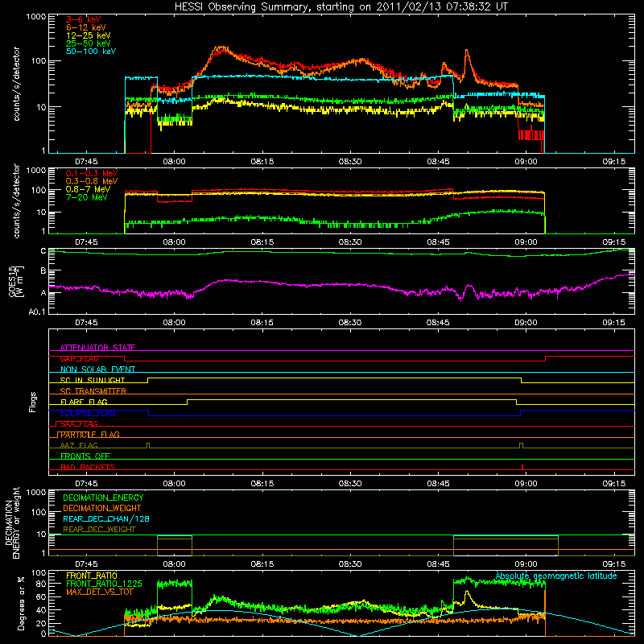The height and width of the screenshot is (644, 644).
Task: Select the SC_IN_SUNLIGHT flag label
Action: click(x=93, y=380)
